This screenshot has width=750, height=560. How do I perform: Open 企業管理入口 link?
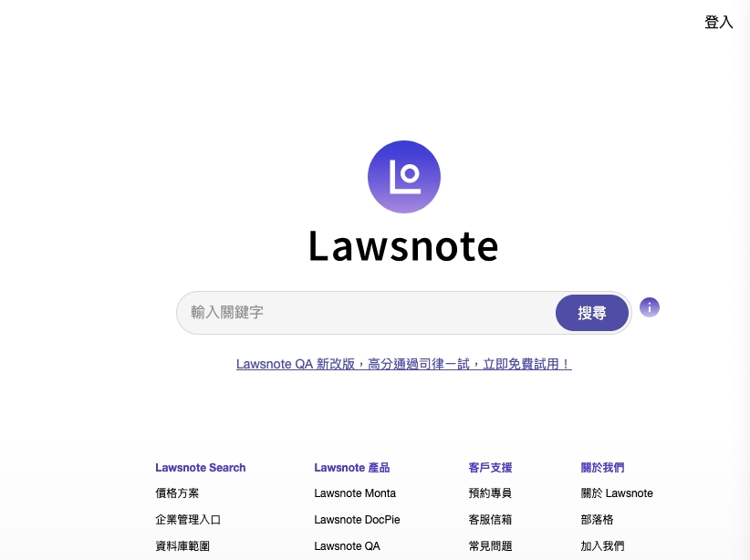point(188,519)
